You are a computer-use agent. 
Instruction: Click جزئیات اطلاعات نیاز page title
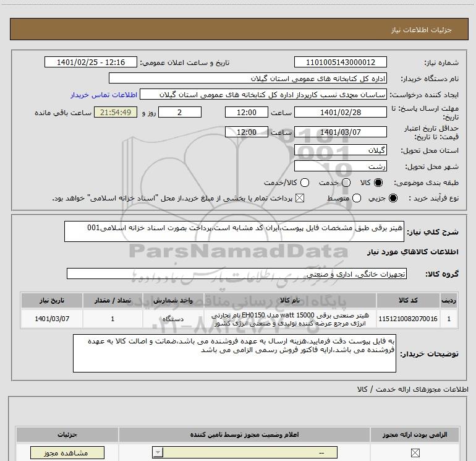coord(422,30)
